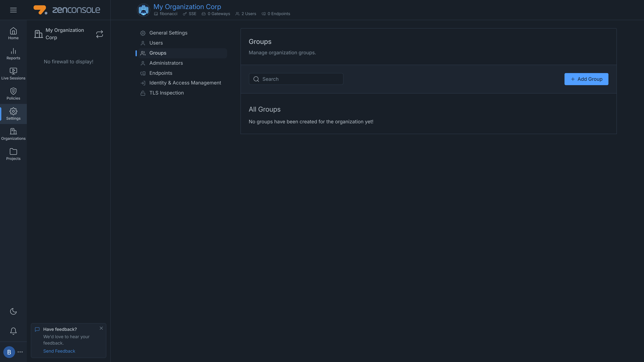Open Reports section

click(13, 54)
